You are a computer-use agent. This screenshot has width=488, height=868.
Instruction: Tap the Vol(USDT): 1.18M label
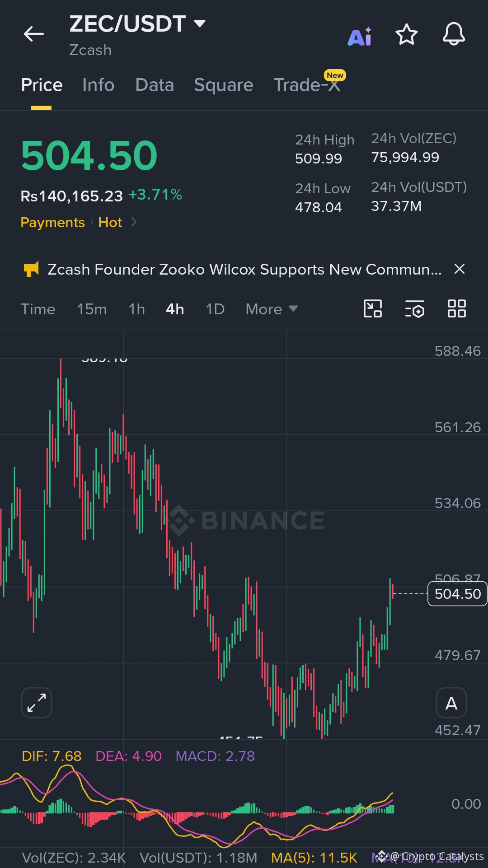click(198, 858)
